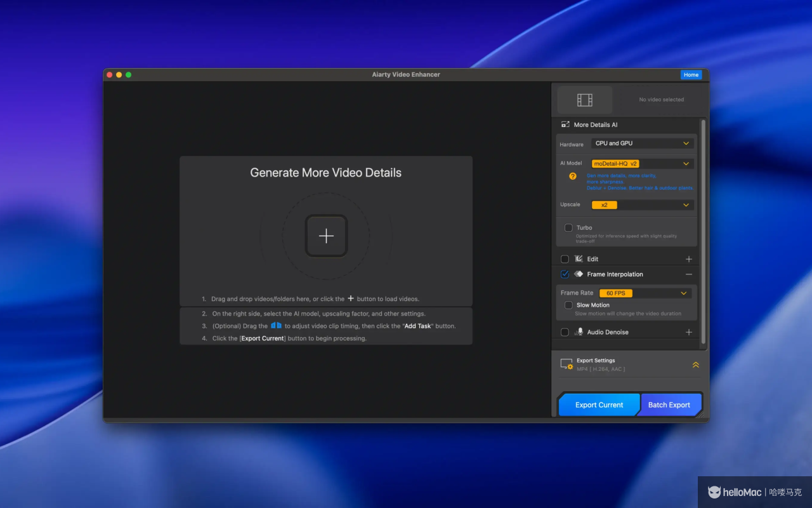Viewport: 812px width, 508px height.
Task: Click the "Slow motion will change the video duration" note
Action: (628, 314)
